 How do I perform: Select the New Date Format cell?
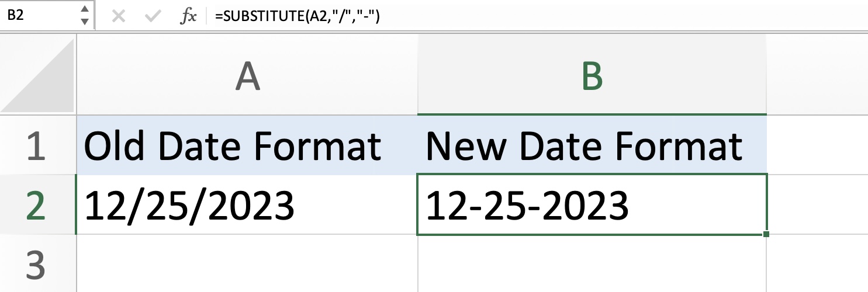[x=592, y=145]
